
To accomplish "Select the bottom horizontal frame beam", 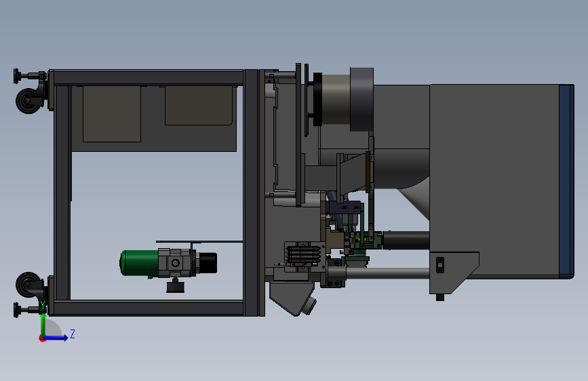I will 149,308.
